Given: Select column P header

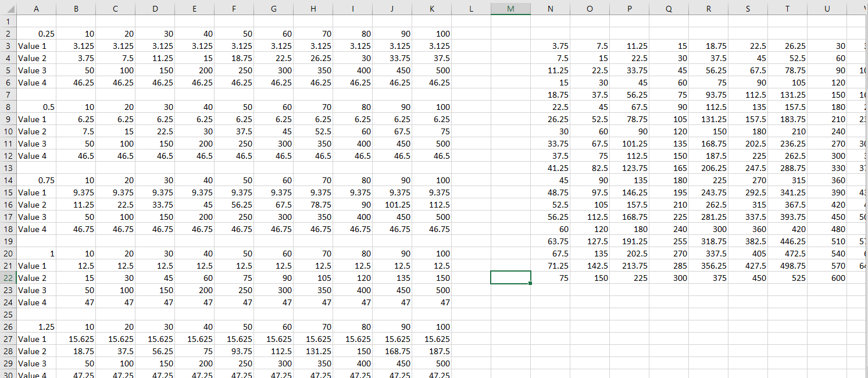Looking at the screenshot, I should (x=629, y=9).
